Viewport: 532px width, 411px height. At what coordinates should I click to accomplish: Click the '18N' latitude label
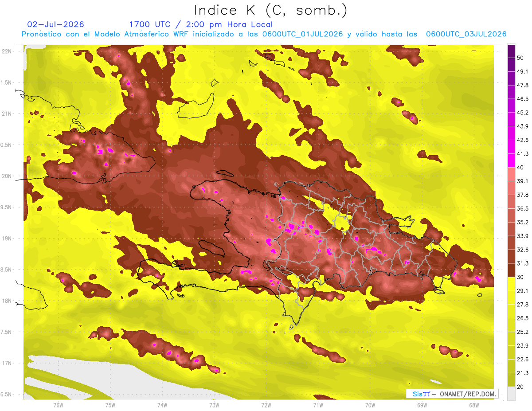pos(7,301)
